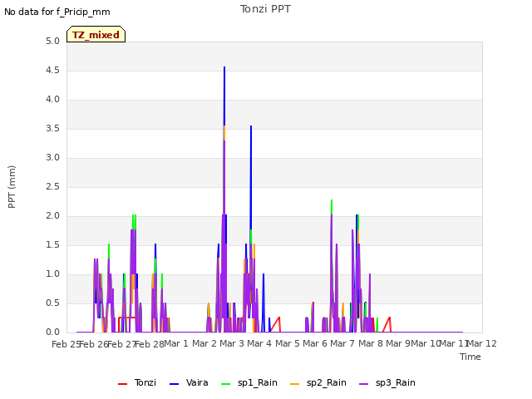The height and width of the screenshot is (399, 532).
Task: Click the Mar 12 x-axis date label
Action: tap(482, 343)
